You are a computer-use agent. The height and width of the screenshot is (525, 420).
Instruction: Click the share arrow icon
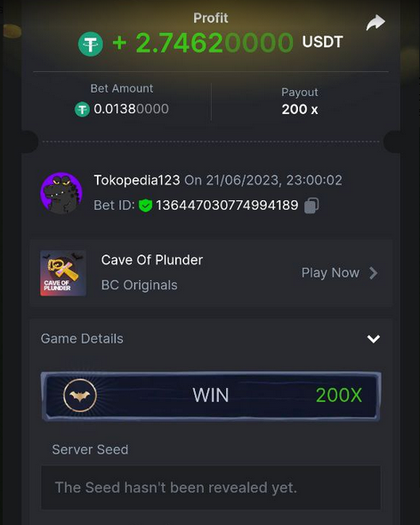point(376,22)
